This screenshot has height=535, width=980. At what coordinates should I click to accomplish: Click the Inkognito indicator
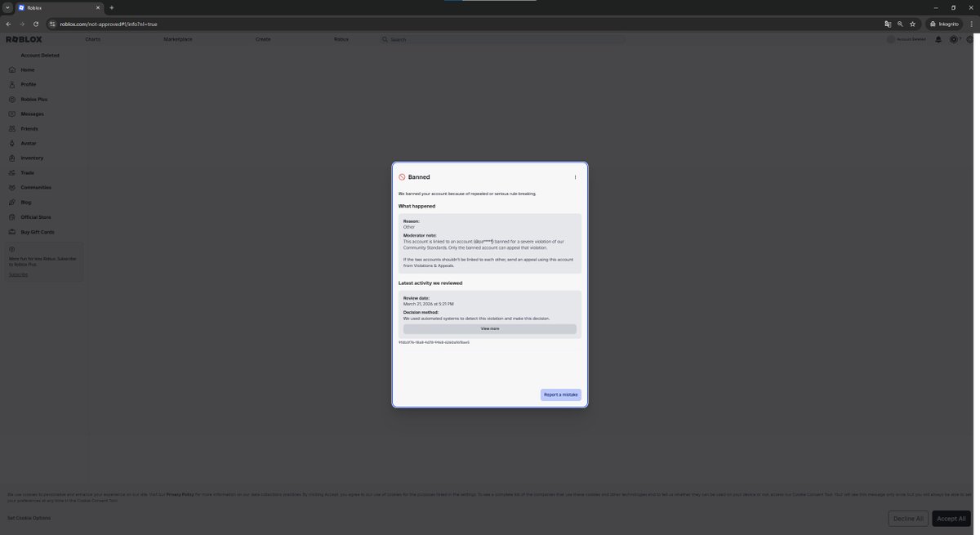944,24
